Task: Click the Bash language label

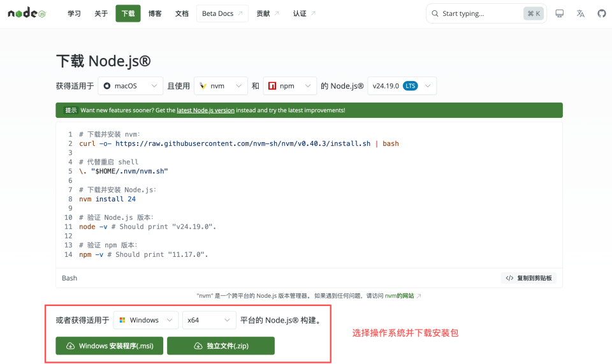Action: [x=69, y=278]
